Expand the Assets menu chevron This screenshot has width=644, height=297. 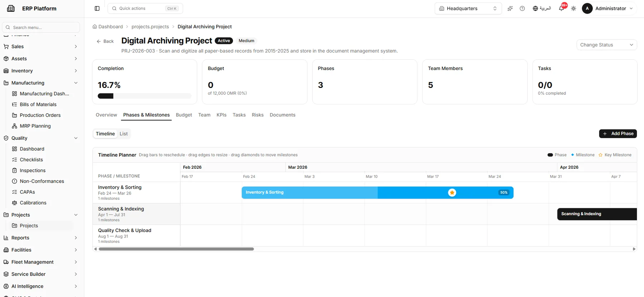[76, 59]
